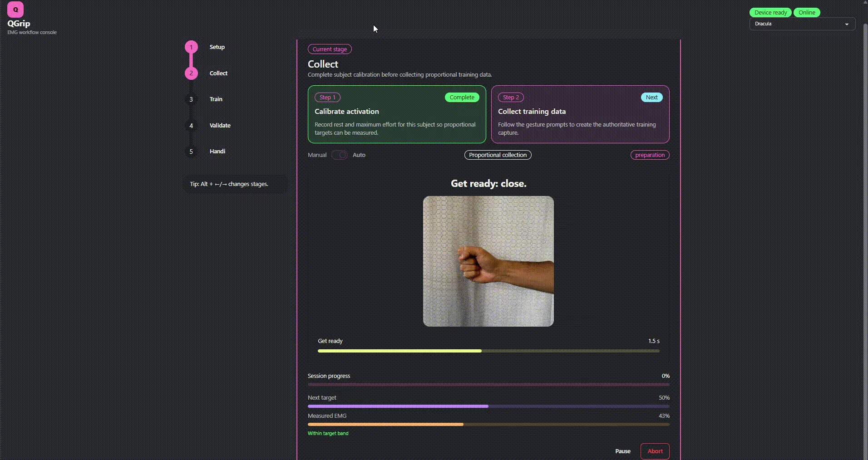The image size is (868, 460).
Task: Select step 4 circle for Validate
Action: click(x=191, y=126)
